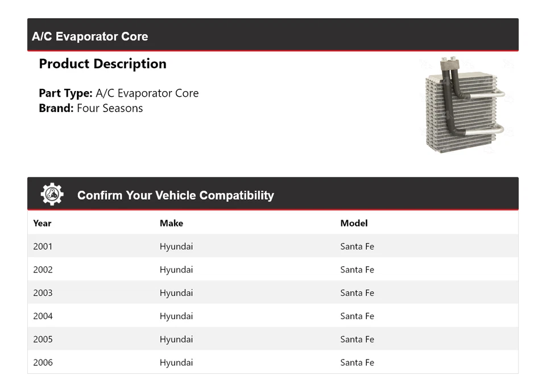Select the Model column header
The width and height of the screenshot is (546, 392).
pyautogui.click(x=354, y=223)
